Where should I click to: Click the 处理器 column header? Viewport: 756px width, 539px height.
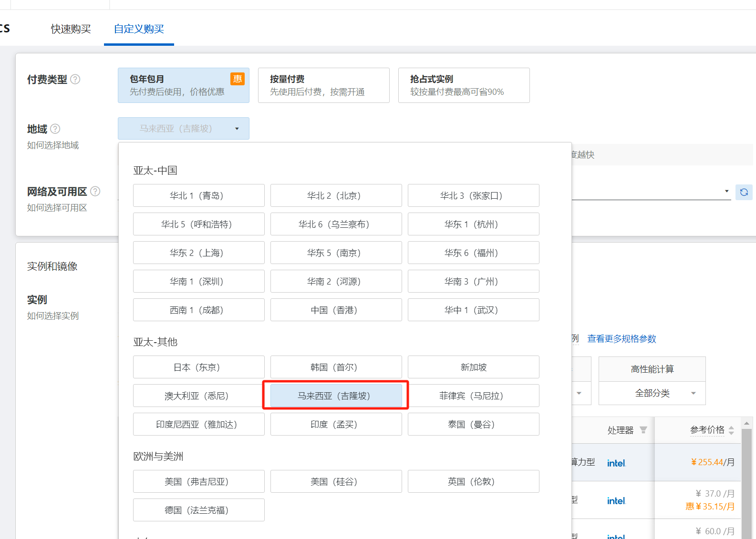pyautogui.click(x=621, y=430)
